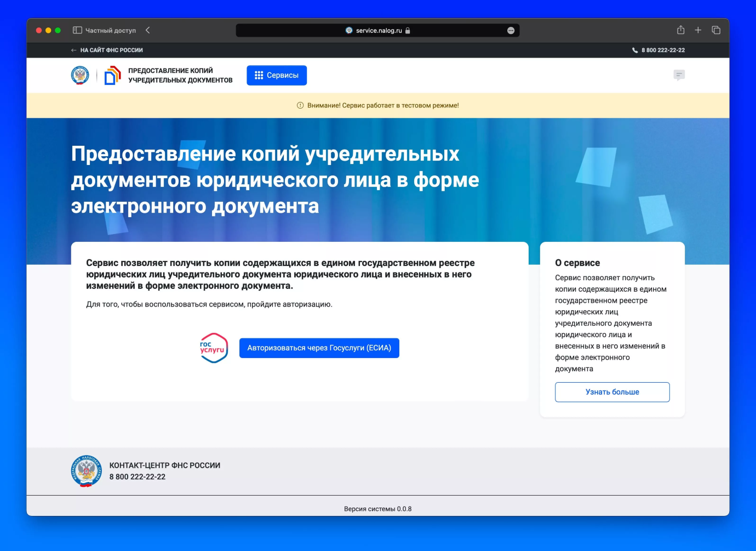Click the ellipsis button in address bar
The width and height of the screenshot is (756, 551).
pos(511,31)
